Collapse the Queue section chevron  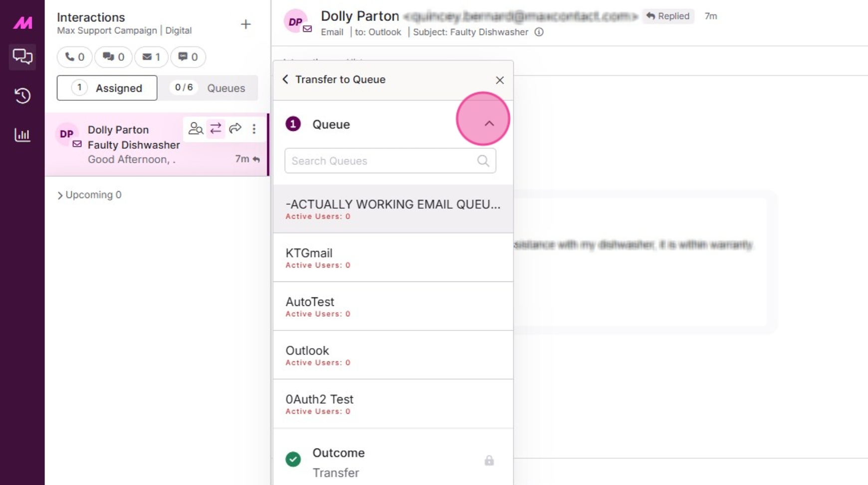pos(489,124)
